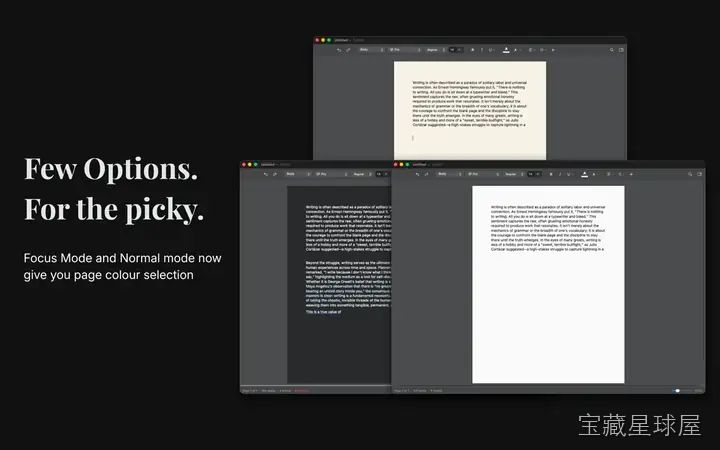
Task: Select font size field in front window
Action: (x=531, y=174)
